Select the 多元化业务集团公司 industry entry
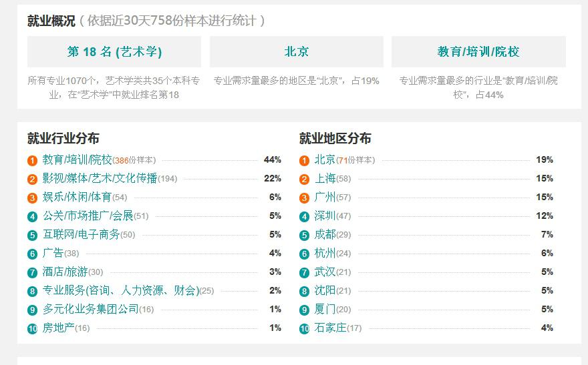The width and height of the screenshot is (588, 365). pyautogui.click(x=90, y=310)
